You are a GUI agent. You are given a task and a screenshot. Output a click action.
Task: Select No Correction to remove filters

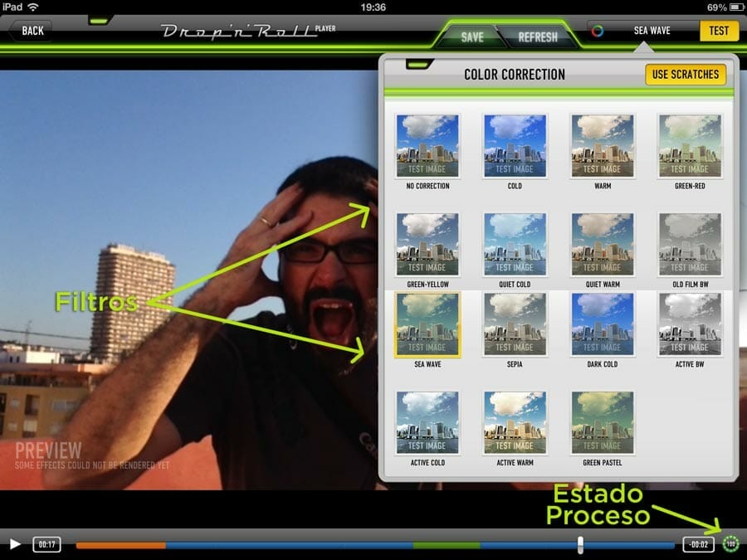(427, 147)
